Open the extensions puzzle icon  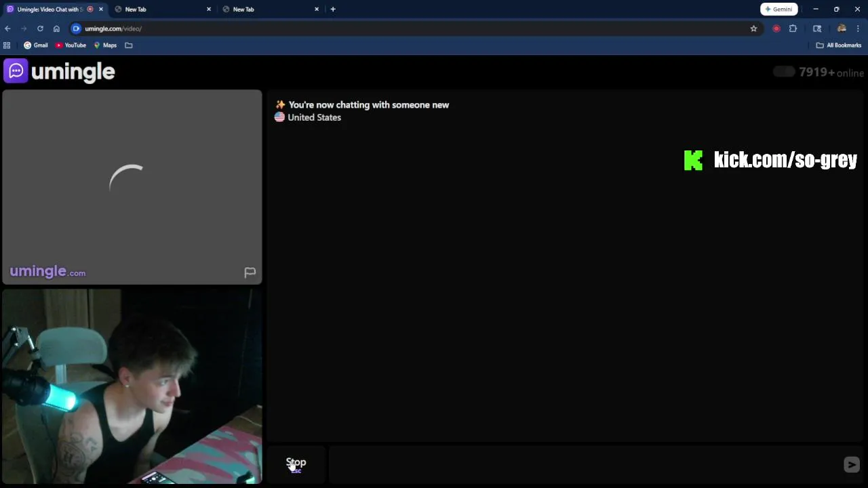[x=793, y=28]
